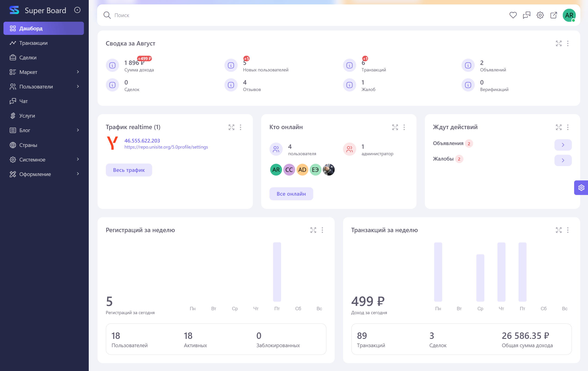Viewport: 588px width, 371px height.
Task: Open the Жалобы arrow button in Ждут действий
Action: [x=563, y=160]
